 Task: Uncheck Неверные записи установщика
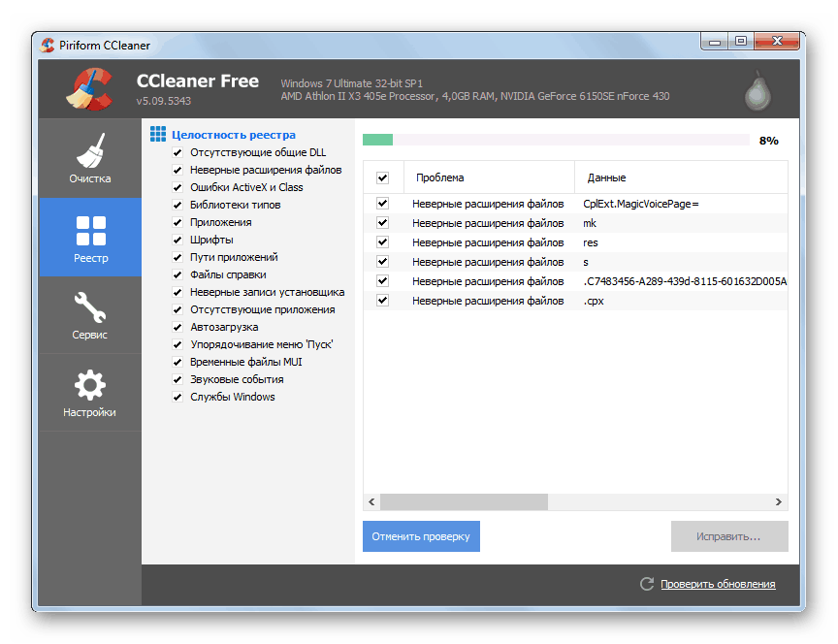[177, 292]
